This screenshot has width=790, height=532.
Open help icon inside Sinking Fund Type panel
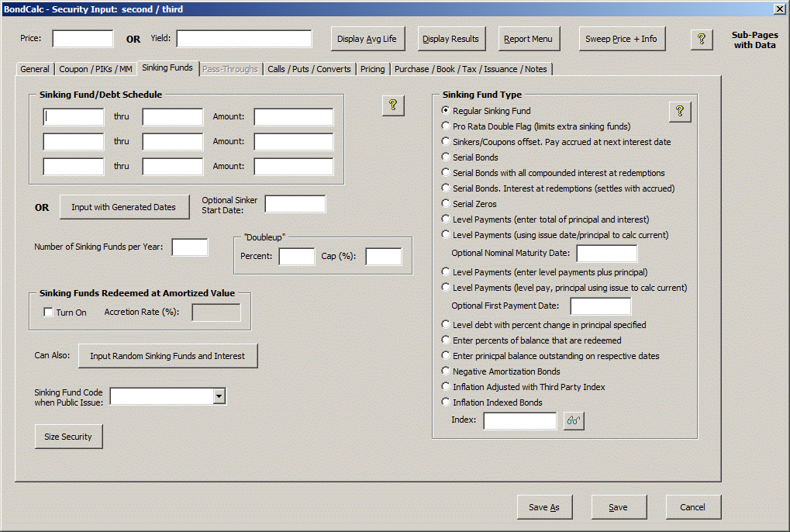pos(679,112)
